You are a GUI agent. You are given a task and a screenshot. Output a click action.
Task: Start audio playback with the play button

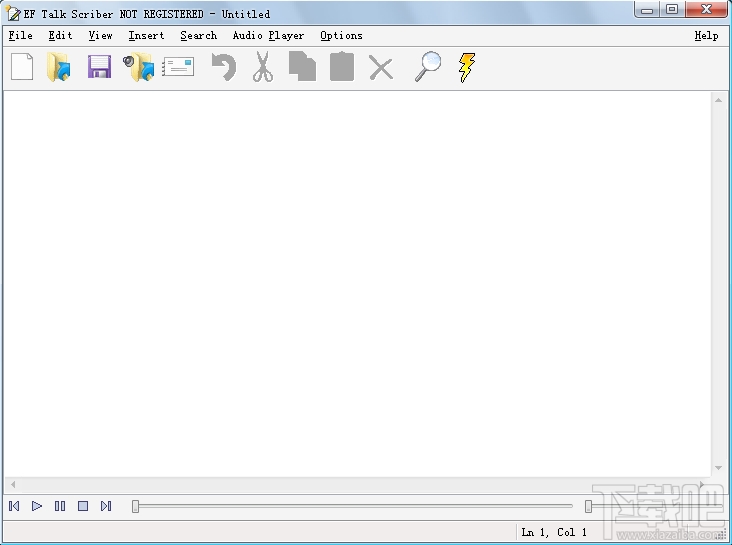click(37, 506)
